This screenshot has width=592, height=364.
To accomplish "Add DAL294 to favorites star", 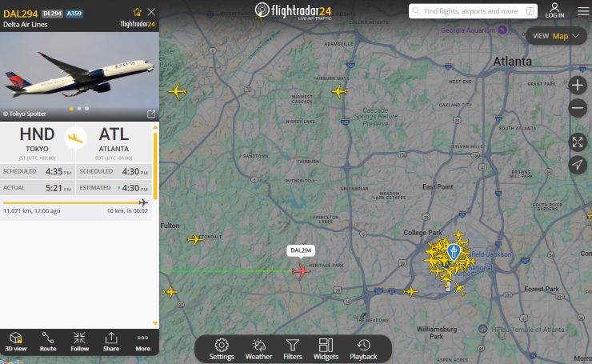I will (138, 12).
